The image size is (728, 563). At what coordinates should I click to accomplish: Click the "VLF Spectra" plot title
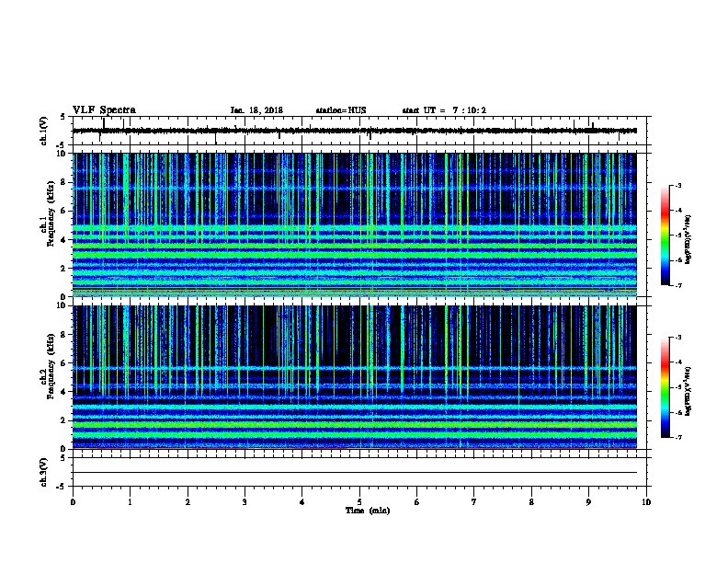pyautogui.click(x=104, y=110)
